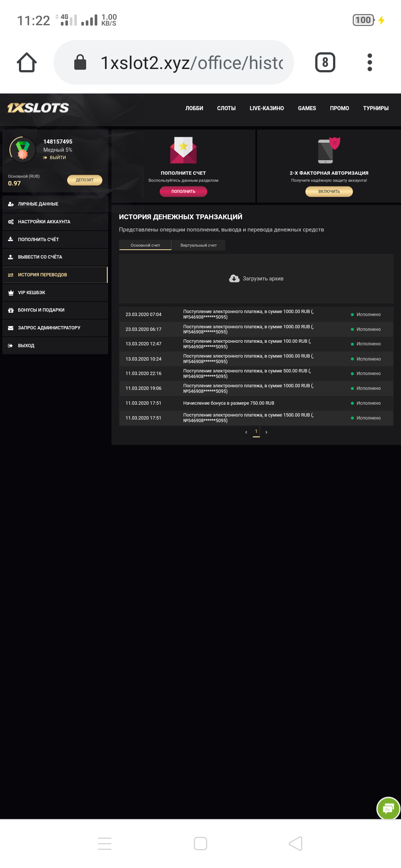The image size is (401, 868).
Task: Tap the padlock icon in the address bar
Action: pyautogui.click(x=80, y=62)
